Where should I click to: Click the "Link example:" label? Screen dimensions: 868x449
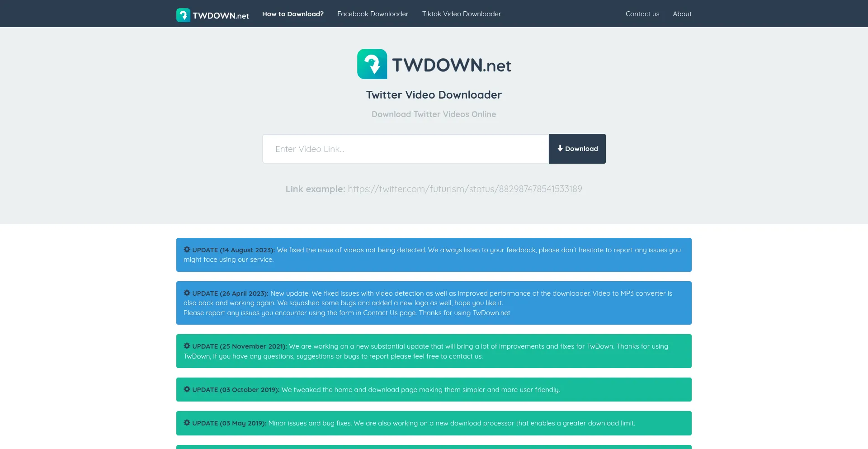tap(316, 189)
